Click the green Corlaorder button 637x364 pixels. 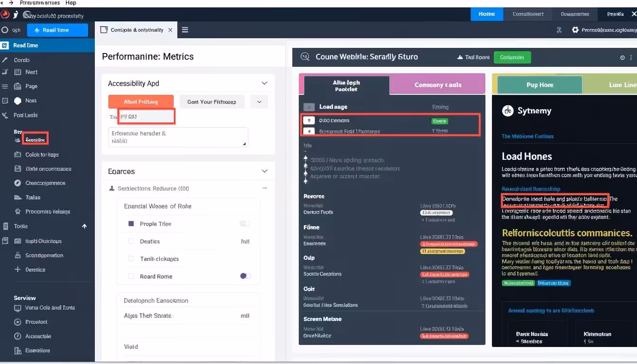pos(512,57)
